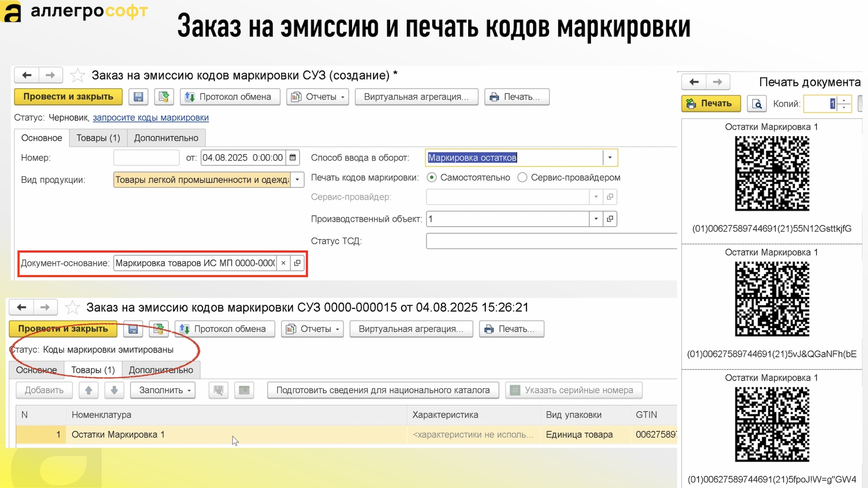The image size is (868, 488).
Task: Move row down with the arrow icon
Action: click(x=114, y=390)
